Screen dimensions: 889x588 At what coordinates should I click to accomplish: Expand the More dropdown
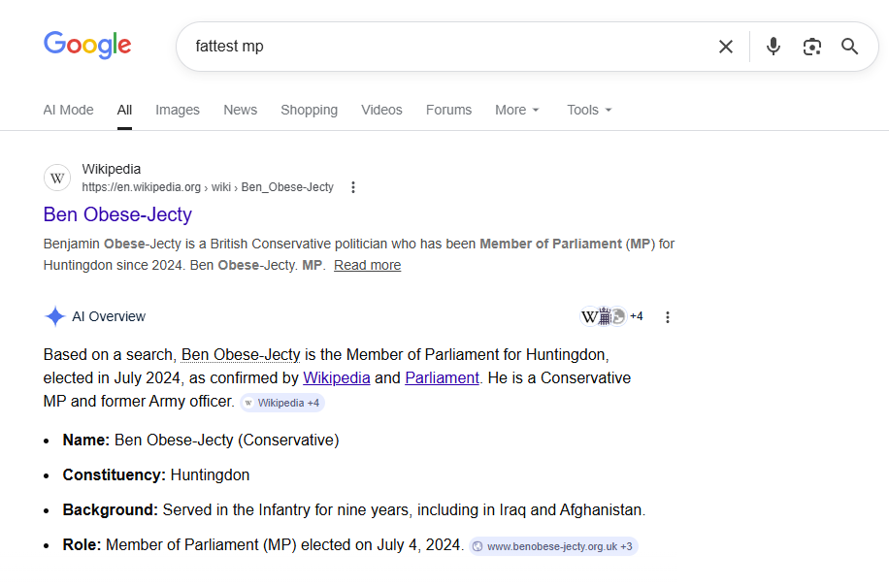(x=516, y=110)
